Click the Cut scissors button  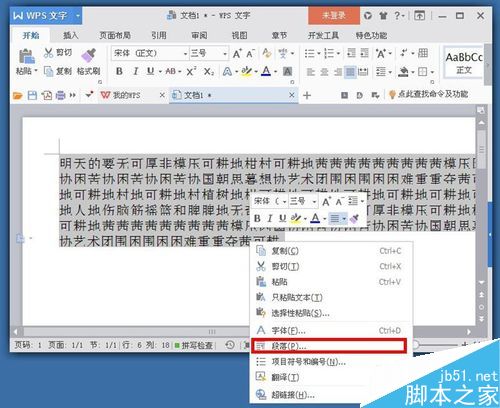tap(57, 53)
